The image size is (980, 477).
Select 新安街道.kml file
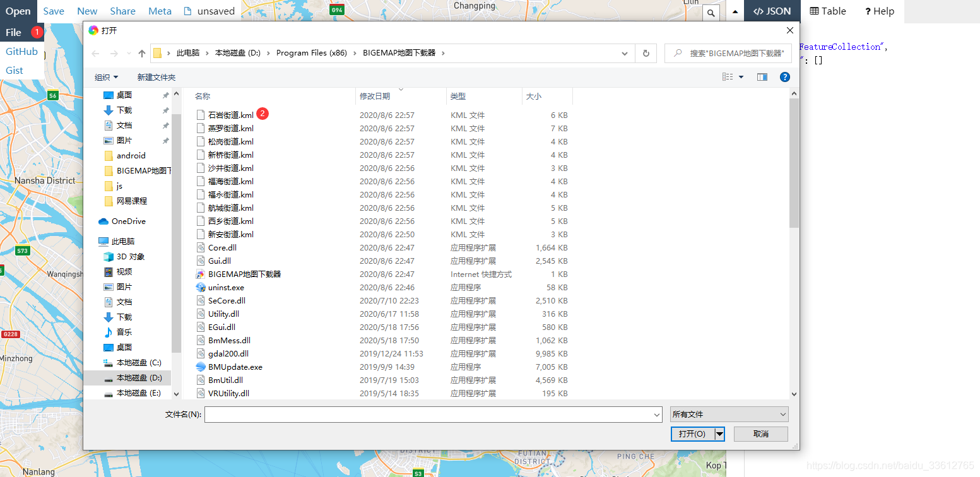click(x=231, y=234)
